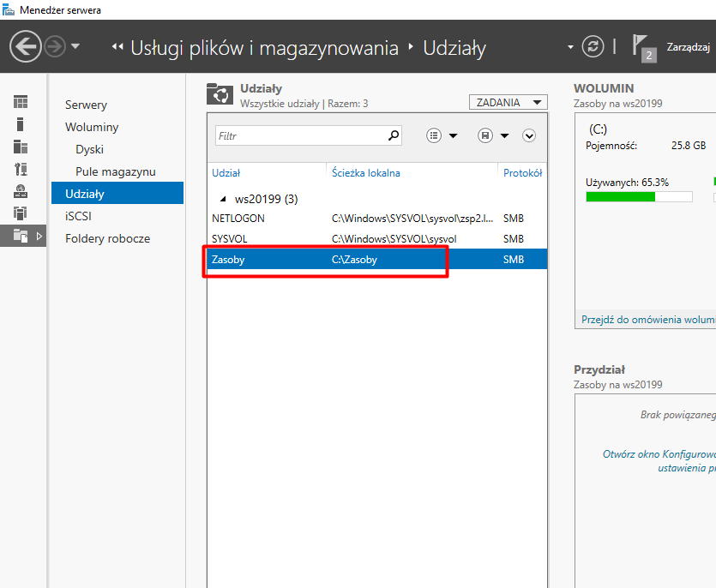Collapse the ws20199 (3) group

pos(226,199)
